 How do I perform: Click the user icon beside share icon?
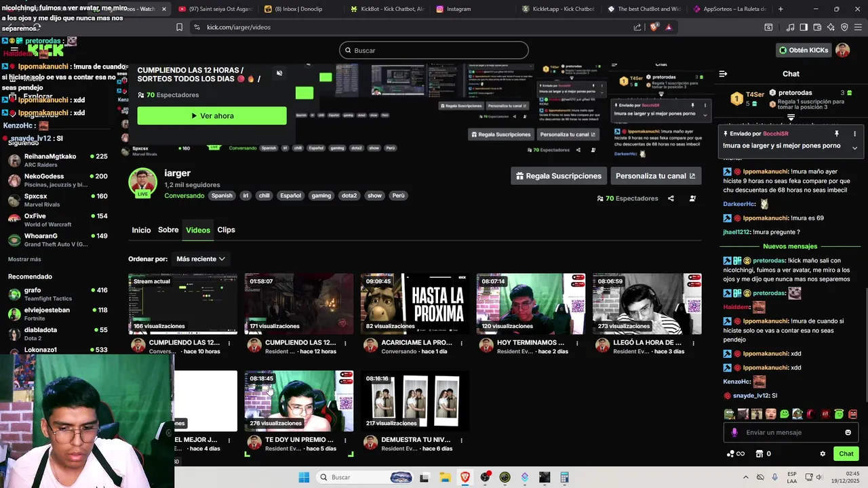pos(692,199)
